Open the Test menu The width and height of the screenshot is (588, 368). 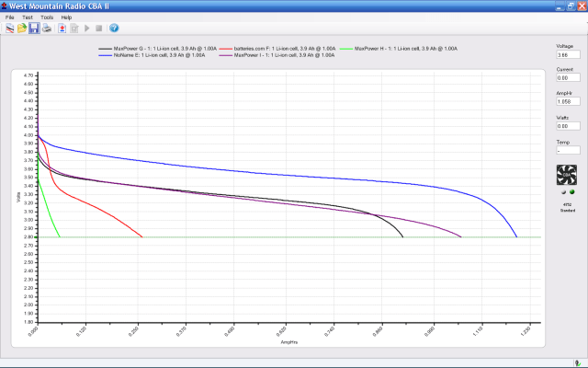[27, 17]
